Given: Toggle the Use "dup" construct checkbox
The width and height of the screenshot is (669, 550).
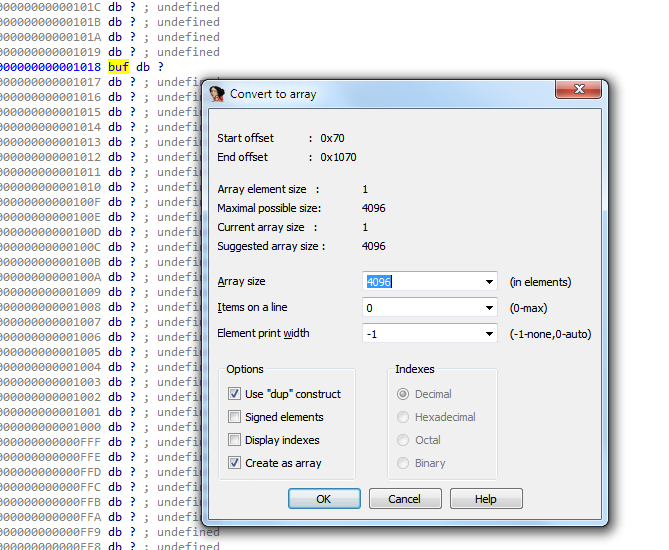Looking at the screenshot, I should pyautogui.click(x=235, y=394).
